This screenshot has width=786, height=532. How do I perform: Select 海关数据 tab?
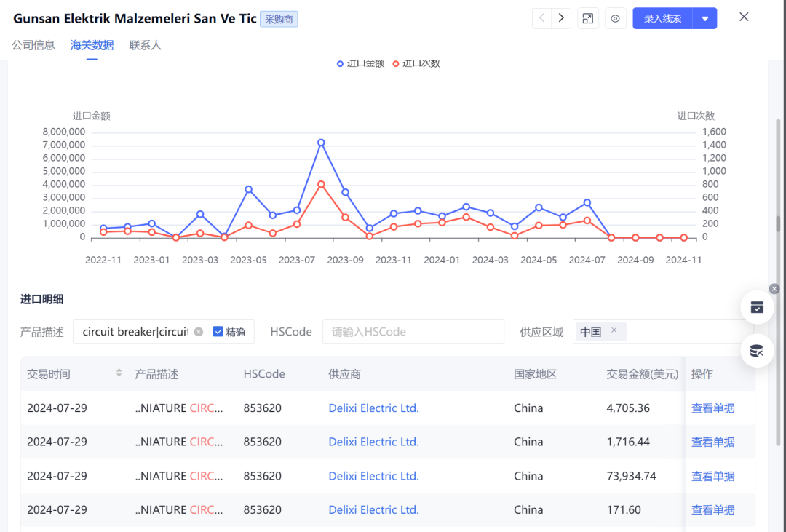click(92, 45)
